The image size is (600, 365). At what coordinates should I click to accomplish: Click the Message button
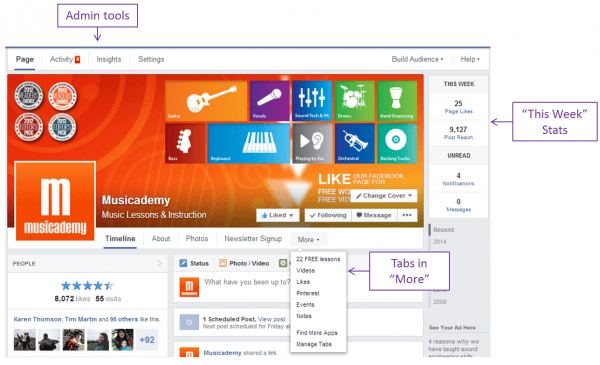point(374,215)
